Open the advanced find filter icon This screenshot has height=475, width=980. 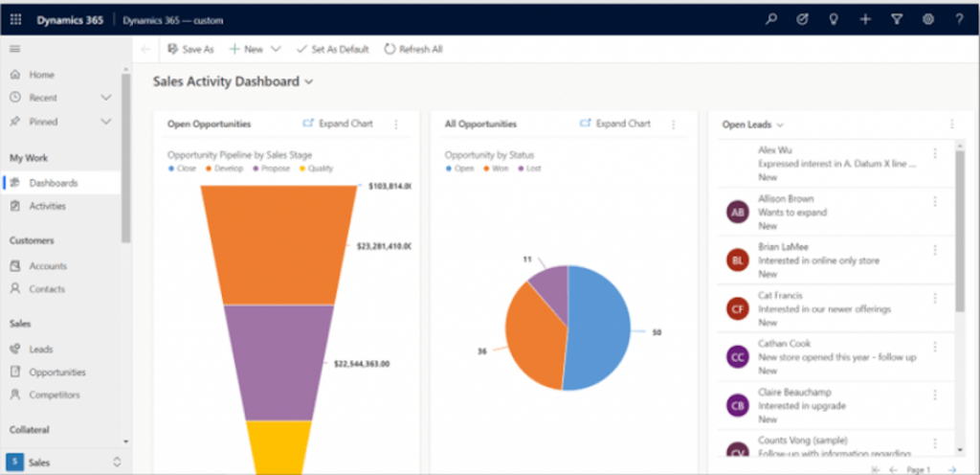coord(897,19)
